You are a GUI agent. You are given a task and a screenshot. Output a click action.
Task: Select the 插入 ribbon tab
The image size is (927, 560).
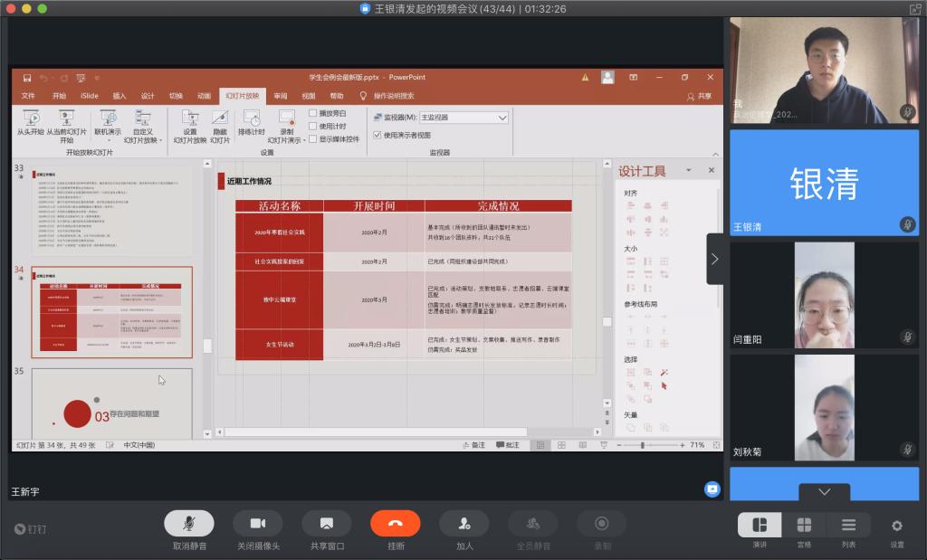(x=119, y=96)
